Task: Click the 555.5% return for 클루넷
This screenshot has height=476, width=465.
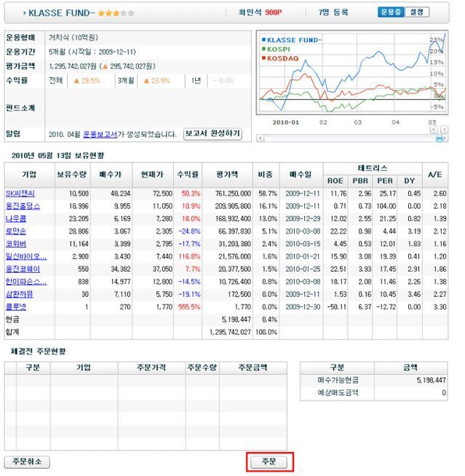Action: point(189,307)
